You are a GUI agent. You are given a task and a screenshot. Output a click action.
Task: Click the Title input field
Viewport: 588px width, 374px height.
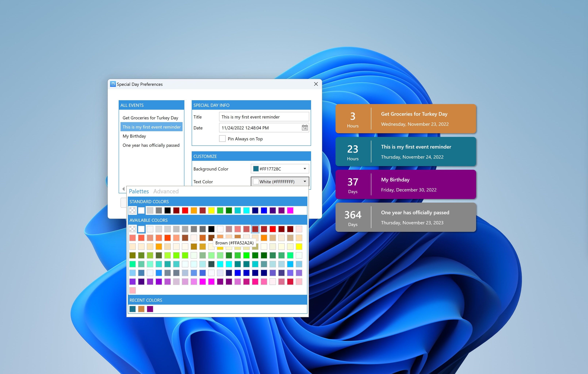coord(265,116)
